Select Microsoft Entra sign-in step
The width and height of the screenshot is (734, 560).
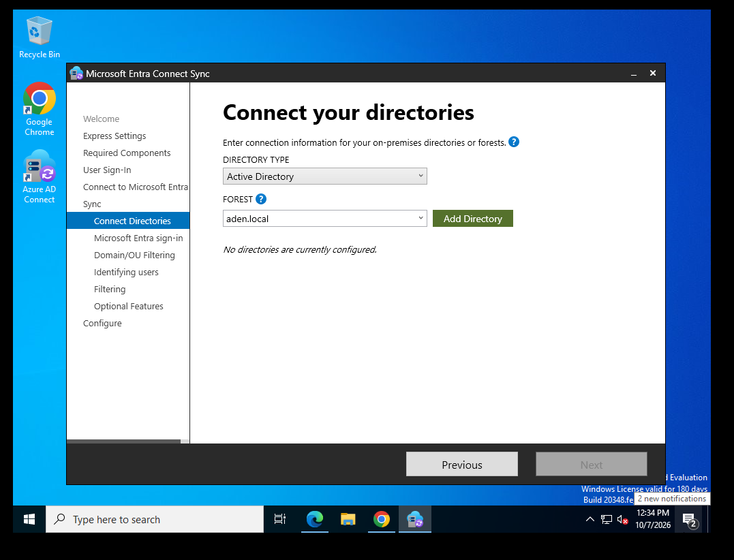click(138, 238)
